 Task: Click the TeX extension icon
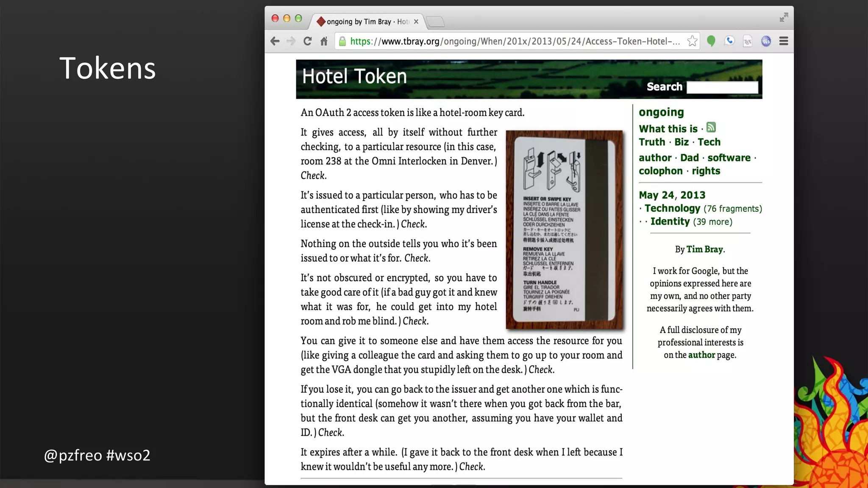tap(748, 41)
